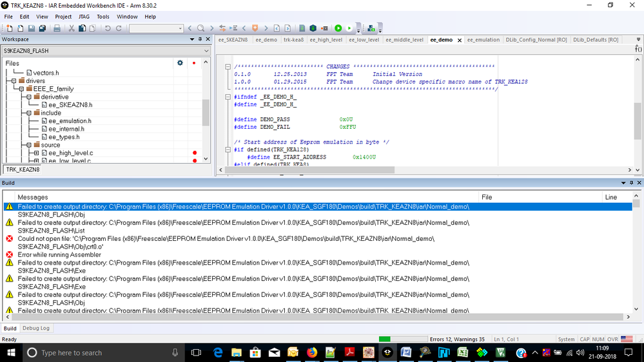Screen dimensions: 644x362
Task: Fold the CHANGES comment block
Action: pos(228,66)
